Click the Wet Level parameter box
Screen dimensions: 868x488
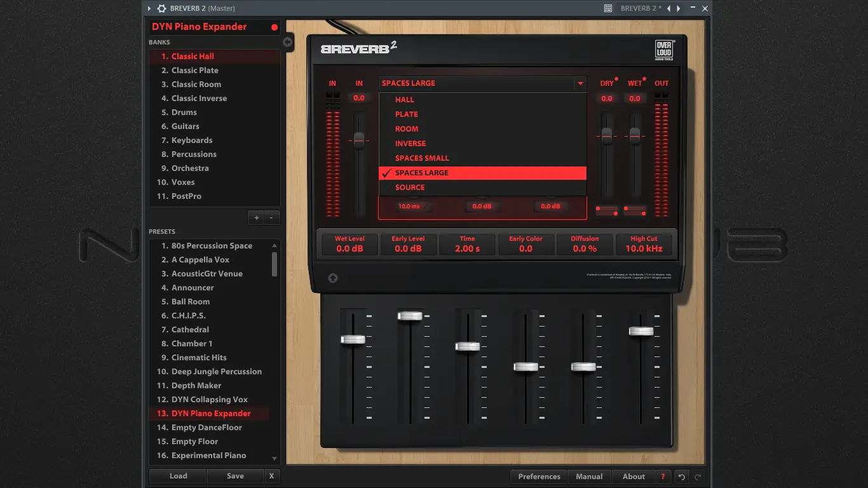349,244
